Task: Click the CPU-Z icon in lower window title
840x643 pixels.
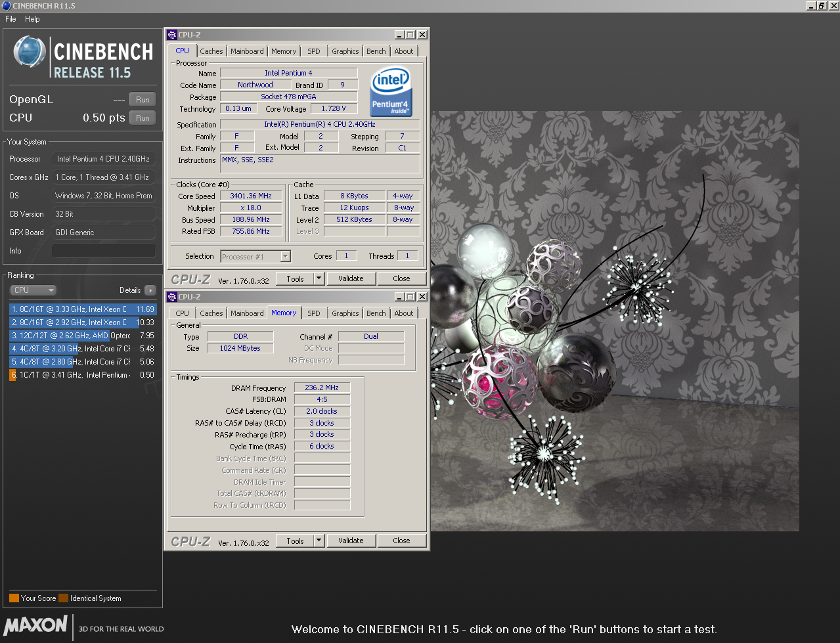Action: (x=172, y=297)
